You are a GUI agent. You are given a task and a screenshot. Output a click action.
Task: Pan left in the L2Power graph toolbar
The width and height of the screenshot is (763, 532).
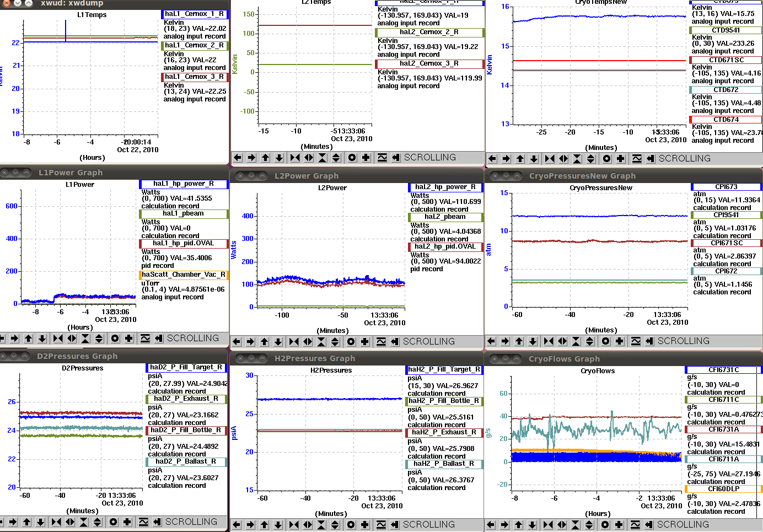click(x=237, y=342)
